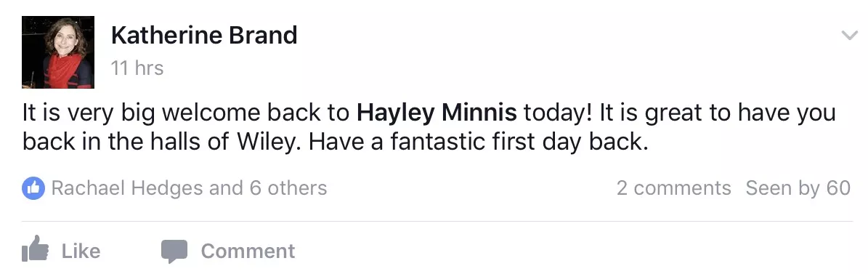View the Seen by 60 list

[798, 188]
